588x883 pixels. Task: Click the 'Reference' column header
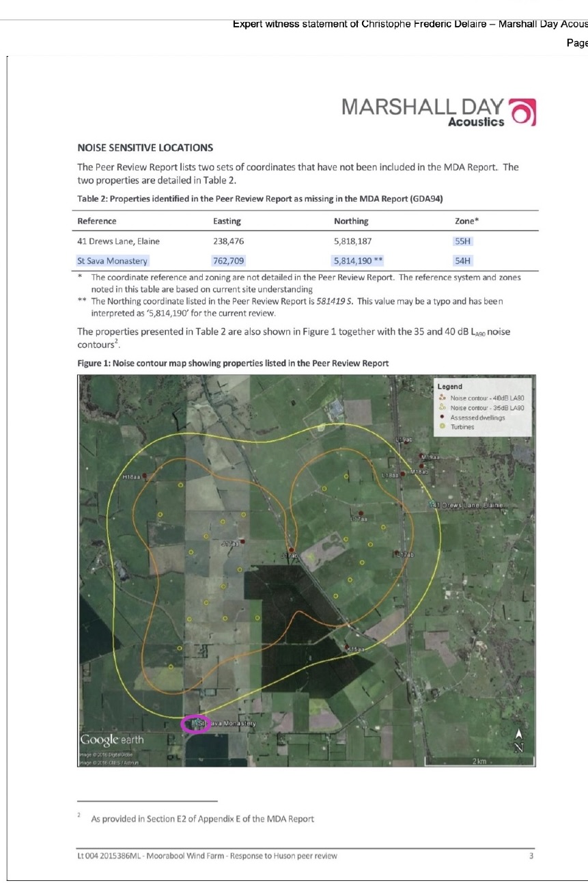tap(97, 221)
